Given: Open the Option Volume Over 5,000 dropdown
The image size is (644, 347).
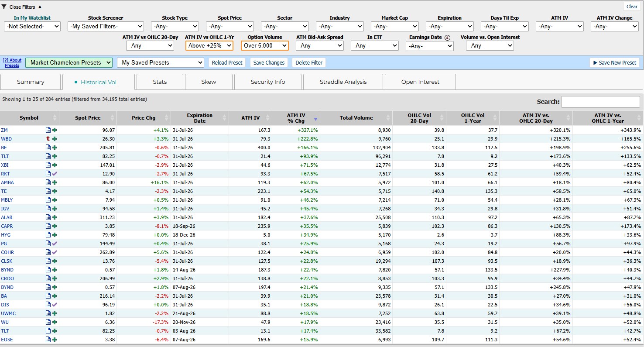Looking at the screenshot, I should [x=264, y=45].
